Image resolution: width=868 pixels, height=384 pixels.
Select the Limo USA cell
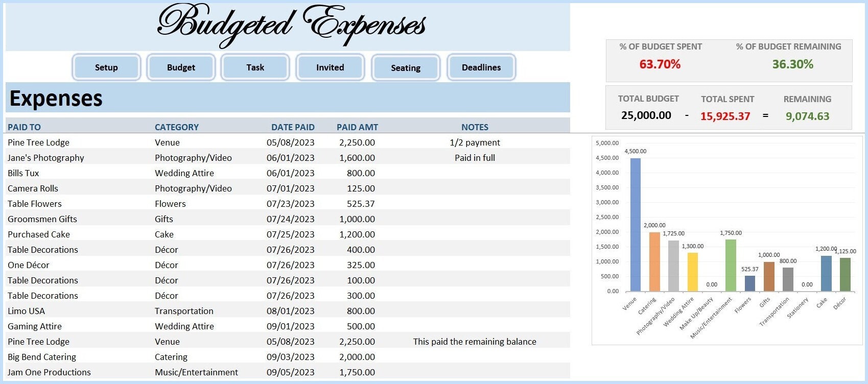pos(26,311)
